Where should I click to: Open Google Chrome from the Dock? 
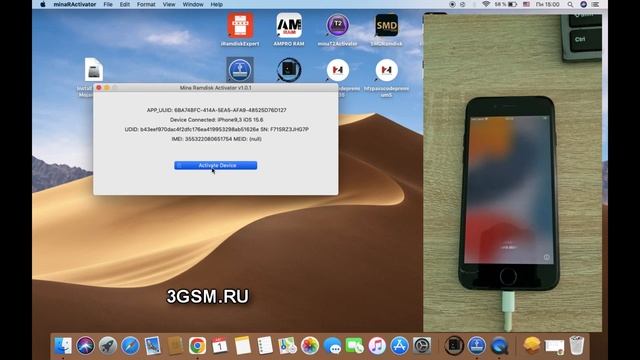click(198, 346)
